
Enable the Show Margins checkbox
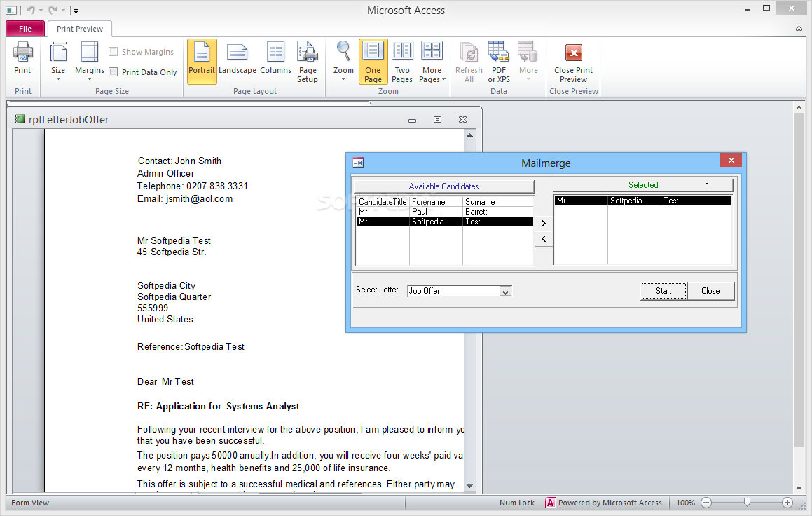coord(113,52)
